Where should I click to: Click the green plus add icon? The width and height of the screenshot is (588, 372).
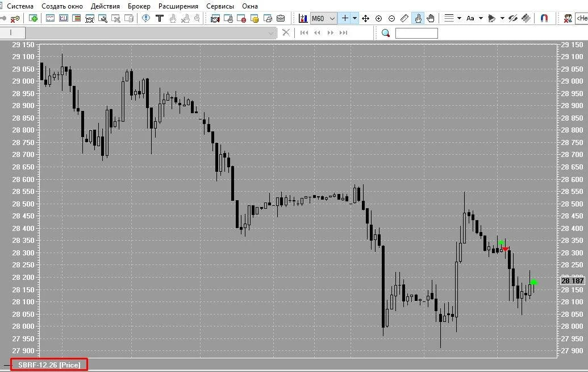pyautogui.click(x=34, y=18)
